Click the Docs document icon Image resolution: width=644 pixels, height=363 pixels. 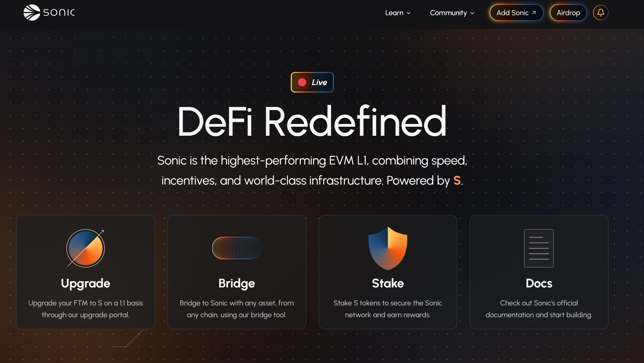click(539, 248)
